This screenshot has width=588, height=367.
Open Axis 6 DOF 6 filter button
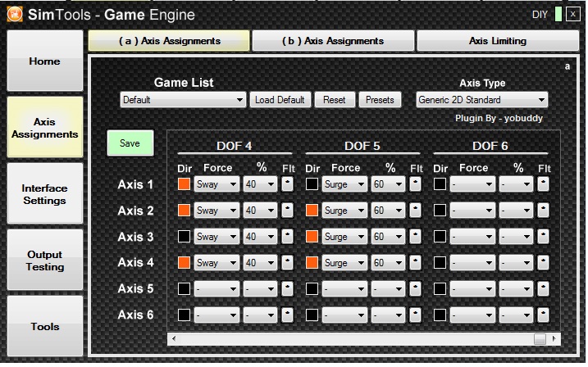pyautogui.click(x=543, y=315)
